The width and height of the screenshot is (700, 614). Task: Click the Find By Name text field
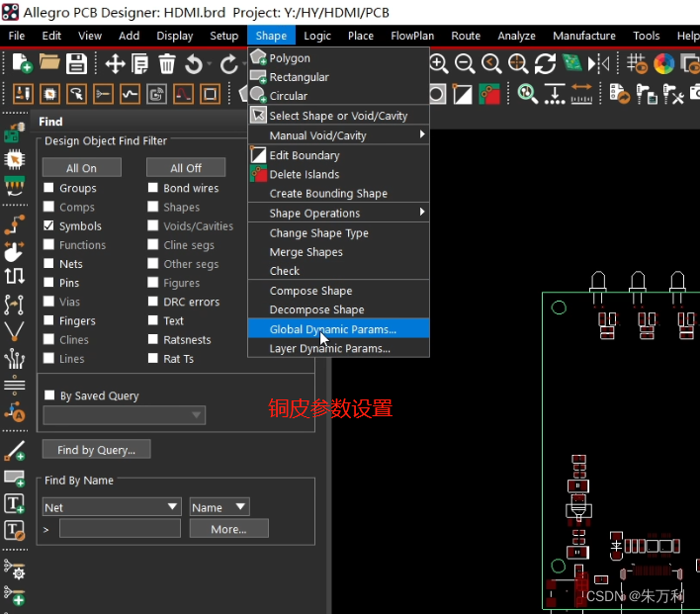[x=120, y=529]
